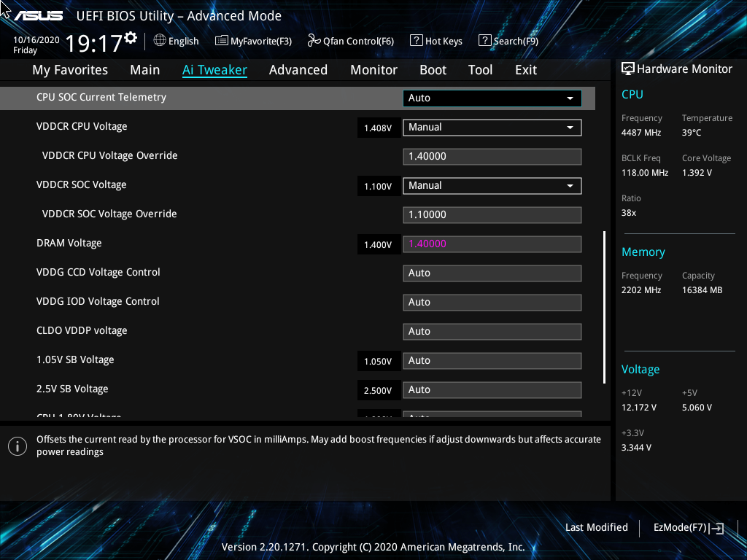Screen dimensions: 747x560
Task: Open the My Favorites tab
Action: pos(70,70)
